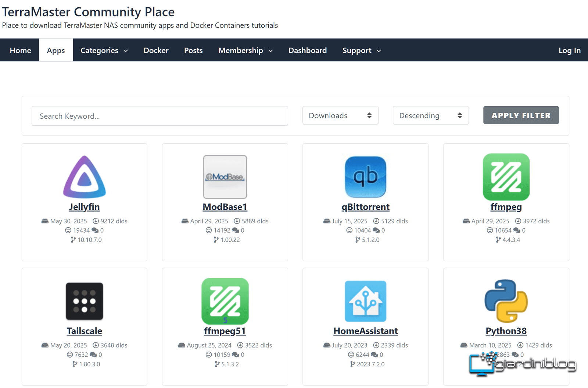Image resolution: width=588 pixels, height=388 pixels.
Task: Click the comments icon on ModBase1 card
Action: point(236,230)
